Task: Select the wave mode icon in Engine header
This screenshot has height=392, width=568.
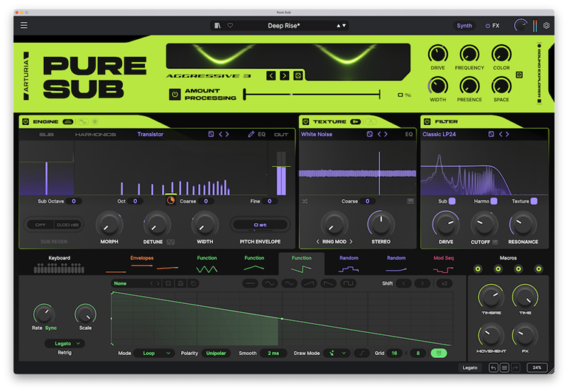Action: pos(83,121)
